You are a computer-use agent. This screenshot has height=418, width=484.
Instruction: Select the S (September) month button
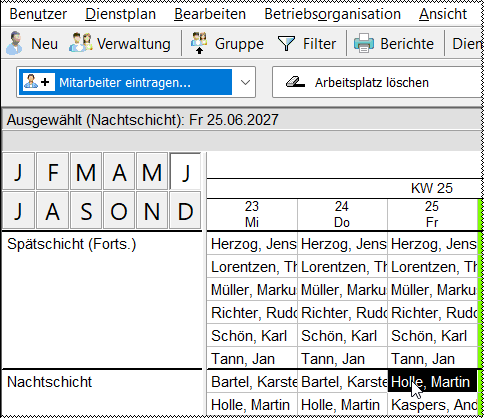click(x=86, y=210)
